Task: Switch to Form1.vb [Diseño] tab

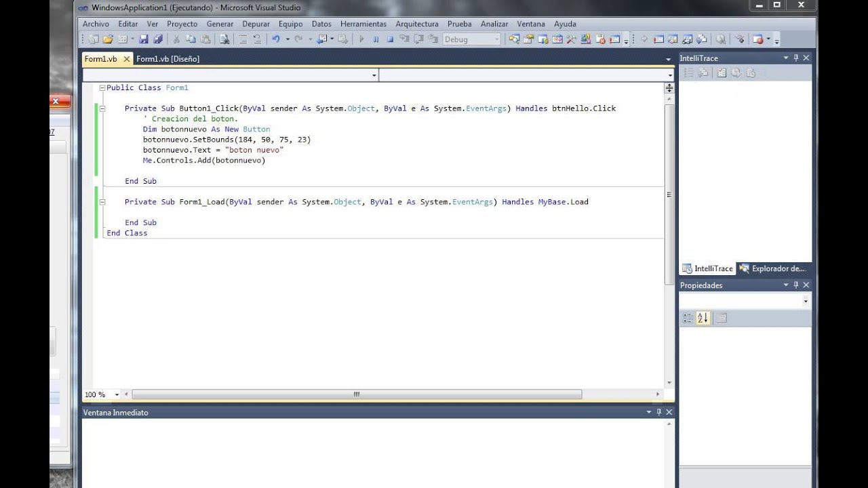Action: (x=167, y=59)
